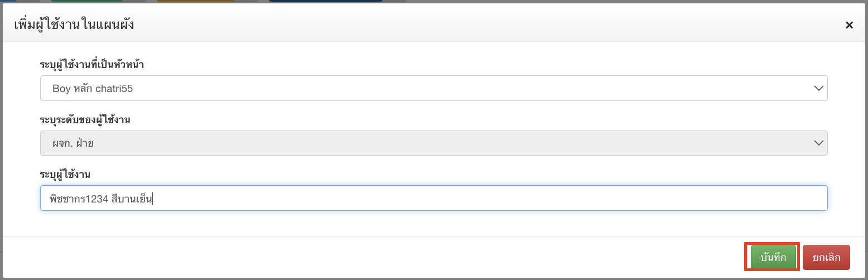
Task: Open the Boy หลัก chatri55 supervisor dropdown
Action: click(433, 88)
